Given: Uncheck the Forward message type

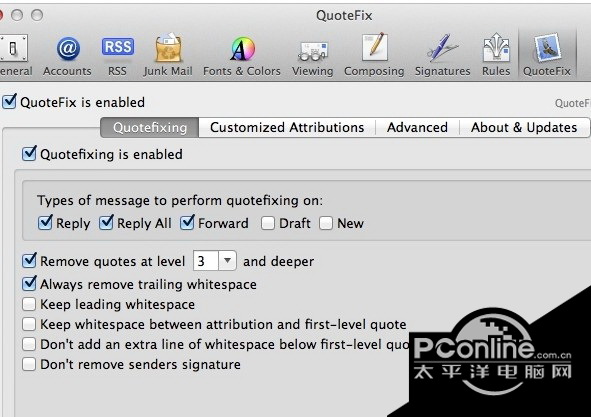Looking at the screenshot, I should (187, 223).
